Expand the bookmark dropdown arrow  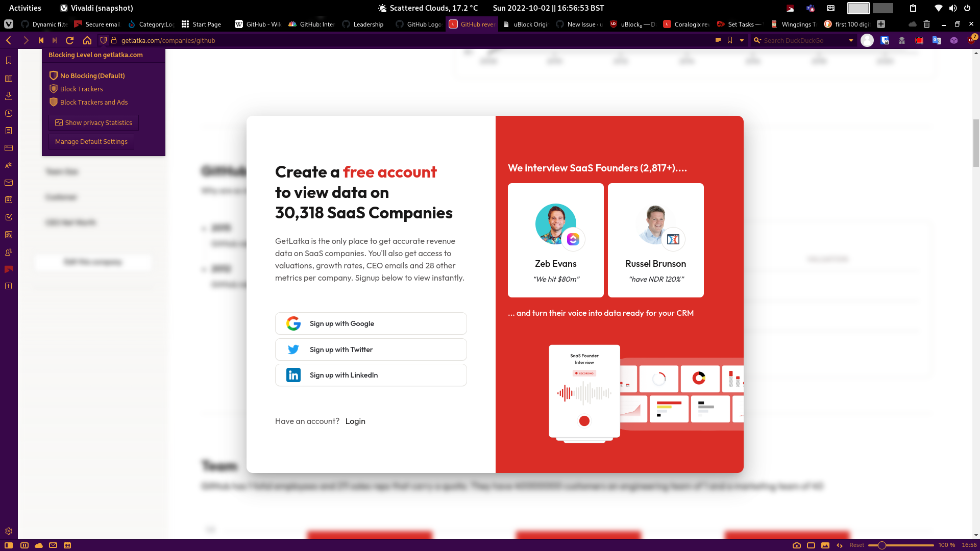point(742,40)
